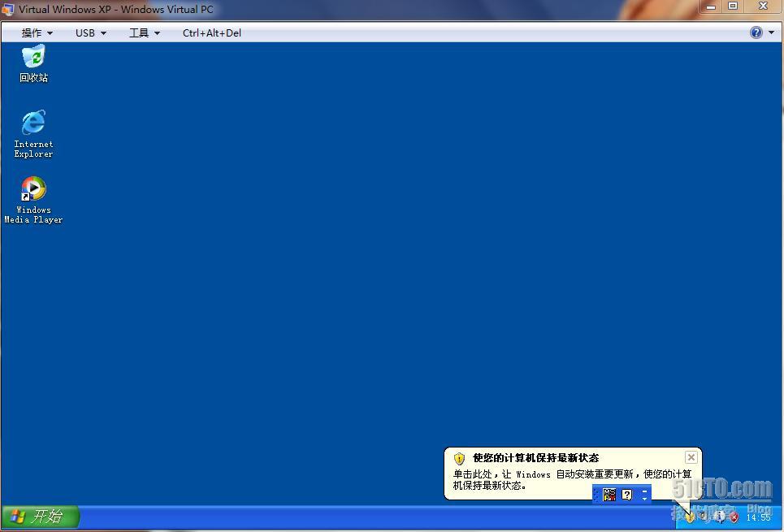The height and width of the screenshot is (532, 784).
Task: Click the XP 开始 Start button
Action: pyautogui.click(x=40, y=516)
